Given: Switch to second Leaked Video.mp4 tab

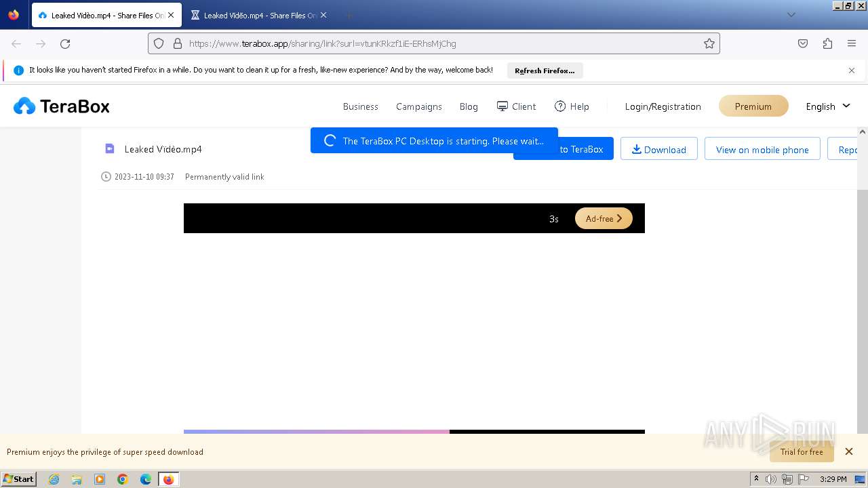Looking at the screenshot, I should tap(259, 15).
